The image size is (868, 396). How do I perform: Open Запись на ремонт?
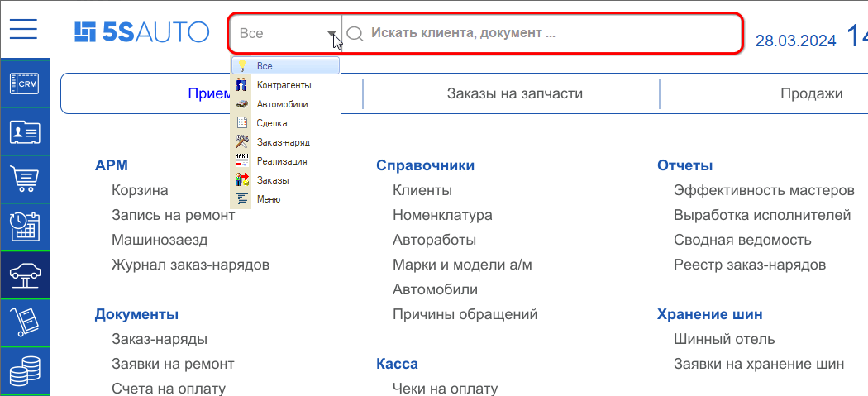[174, 216]
